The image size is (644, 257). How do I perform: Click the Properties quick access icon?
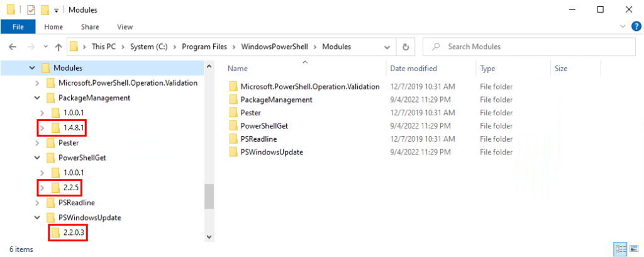pos(31,10)
